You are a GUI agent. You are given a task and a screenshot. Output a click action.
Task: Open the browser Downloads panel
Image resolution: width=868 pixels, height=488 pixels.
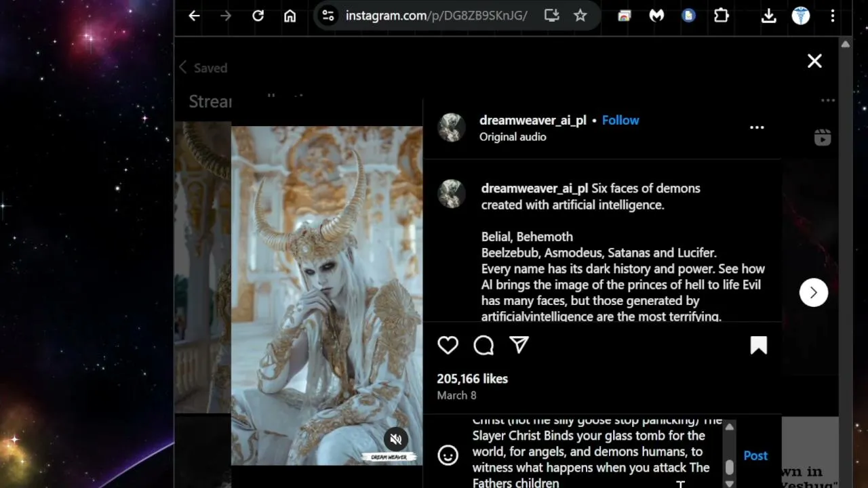pos(768,16)
